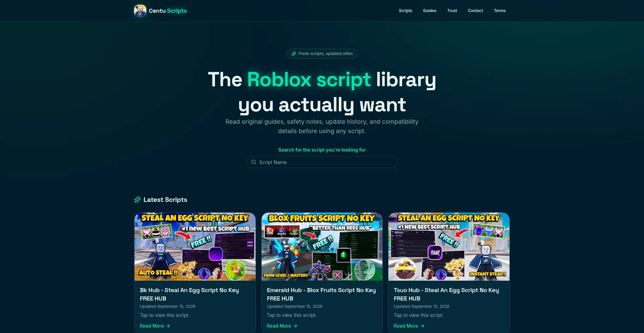Open the Contact nav link
The width and height of the screenshot is (644, 333).
coord(475,11)
